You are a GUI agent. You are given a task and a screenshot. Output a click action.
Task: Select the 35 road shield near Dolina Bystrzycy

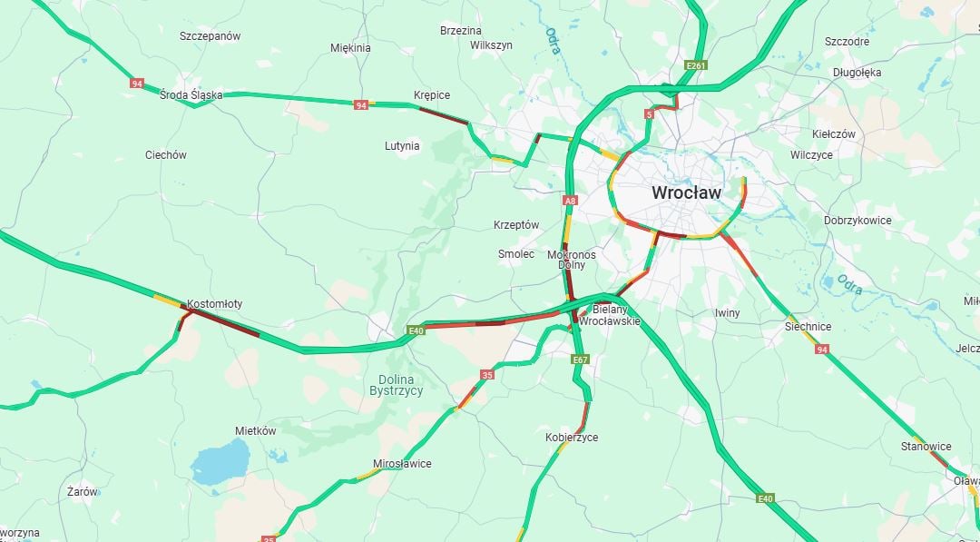point(487,374)
